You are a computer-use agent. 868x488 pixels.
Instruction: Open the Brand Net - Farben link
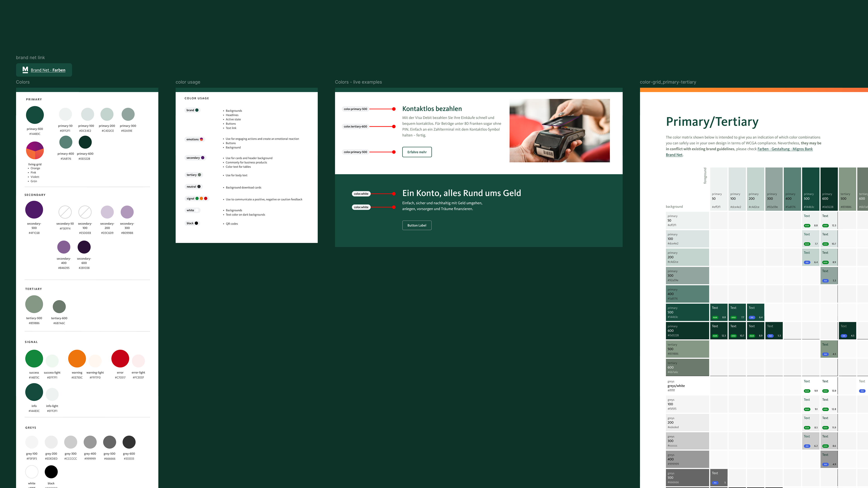pos(48,70)
